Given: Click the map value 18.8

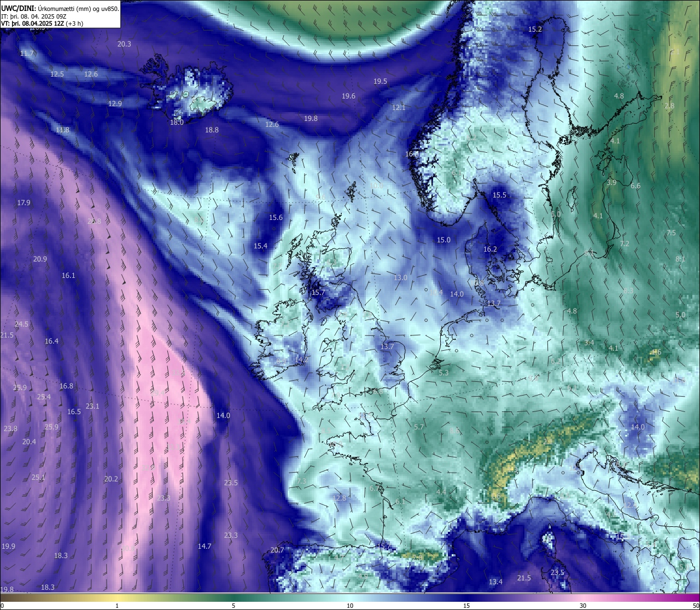Looking at the screenshot, I should (212, 130).
